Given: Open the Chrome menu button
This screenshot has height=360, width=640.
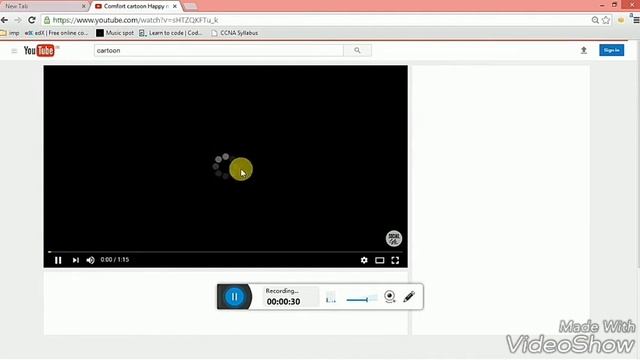Looking at the screenshot, I should pos(636,20).
